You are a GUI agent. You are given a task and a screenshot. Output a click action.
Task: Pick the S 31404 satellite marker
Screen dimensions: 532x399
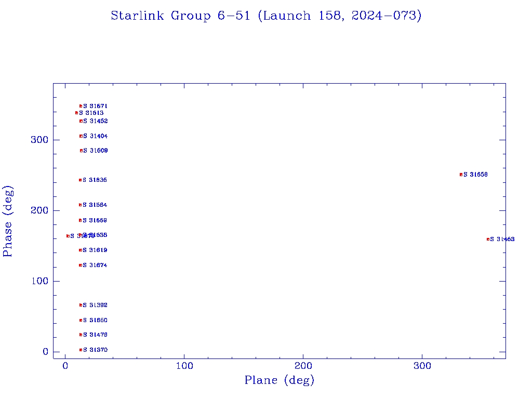click(81, 136)
